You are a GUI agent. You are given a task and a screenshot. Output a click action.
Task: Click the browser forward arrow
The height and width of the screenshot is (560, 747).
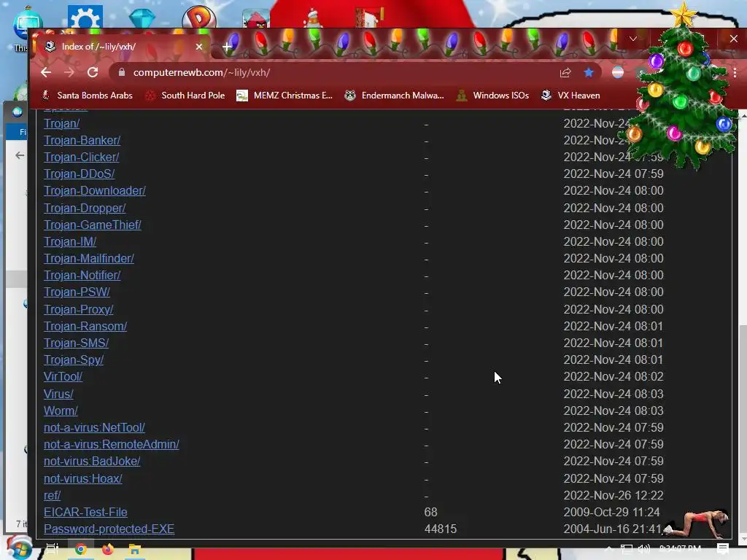(69, 72)
